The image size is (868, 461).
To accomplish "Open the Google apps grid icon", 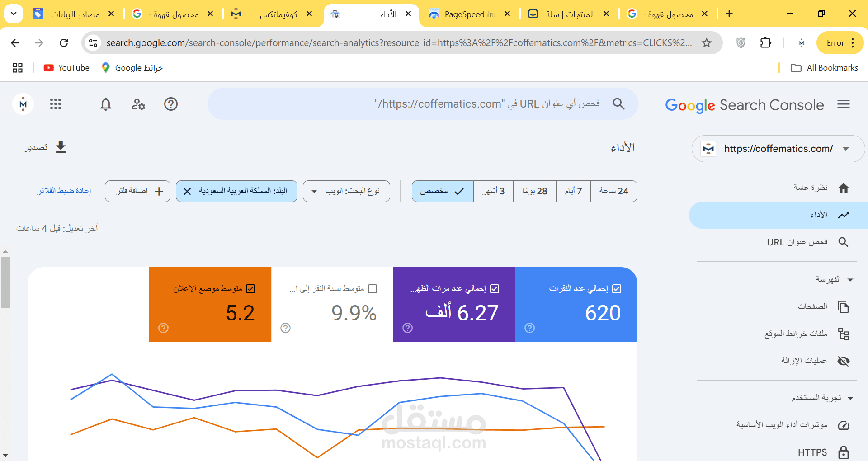I will tap(56, 104).
